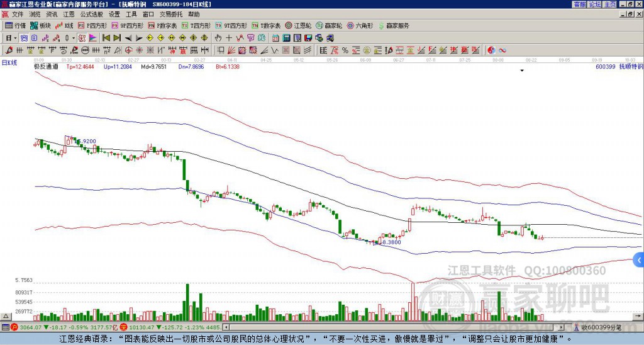Screen dimensions: 644x345
Task: Click the horizontal scrollbar left arrow
Action: coord(226,327)
